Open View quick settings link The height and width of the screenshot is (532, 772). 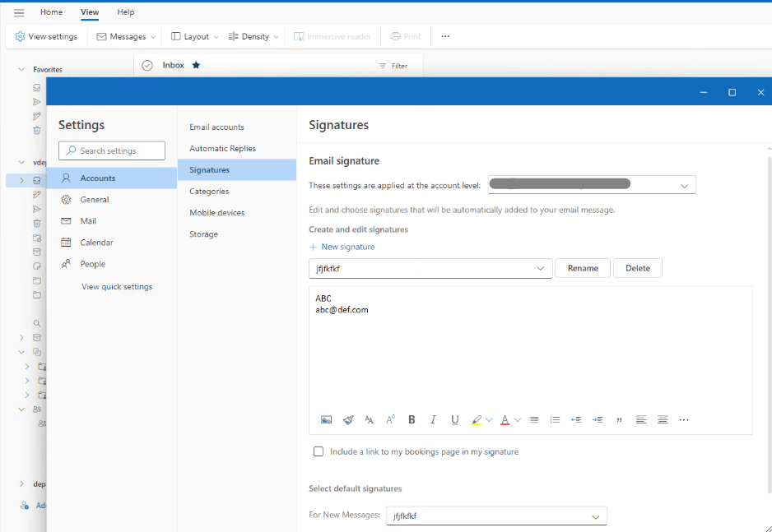[x=117, y=287]
